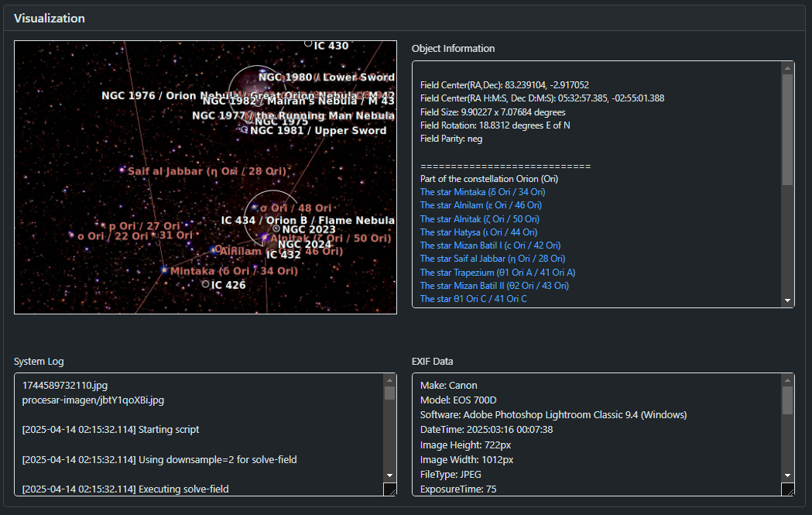The image size is (812, 515).
Task: Click the NGC 1981 Upper Sword circle marker
Action: click(245, 130)
